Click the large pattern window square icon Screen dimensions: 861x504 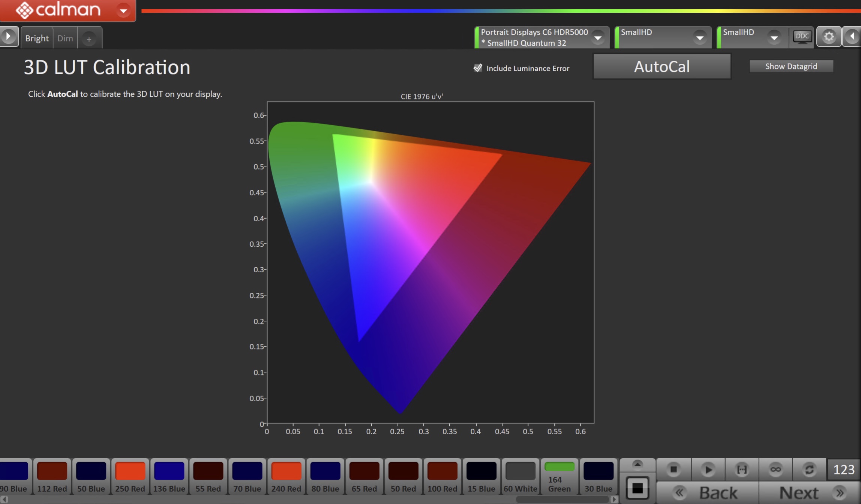[637, 488]
